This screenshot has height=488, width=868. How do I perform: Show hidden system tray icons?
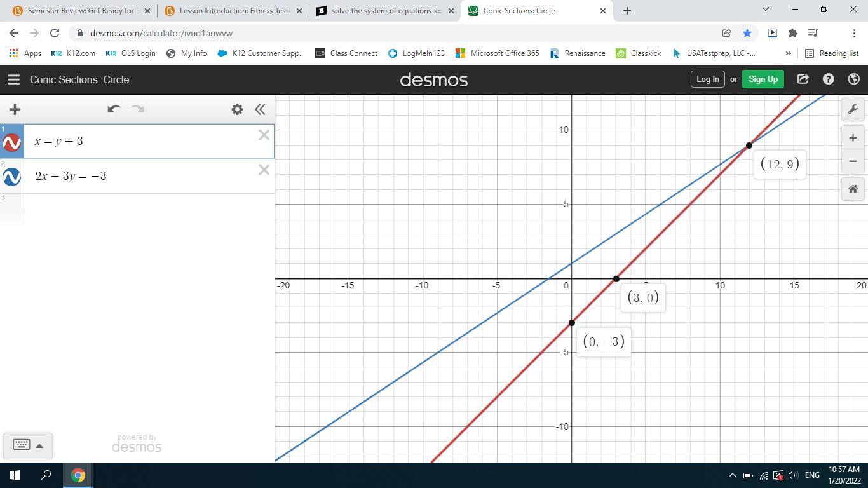pyautogui.click(x=732, y=475)
